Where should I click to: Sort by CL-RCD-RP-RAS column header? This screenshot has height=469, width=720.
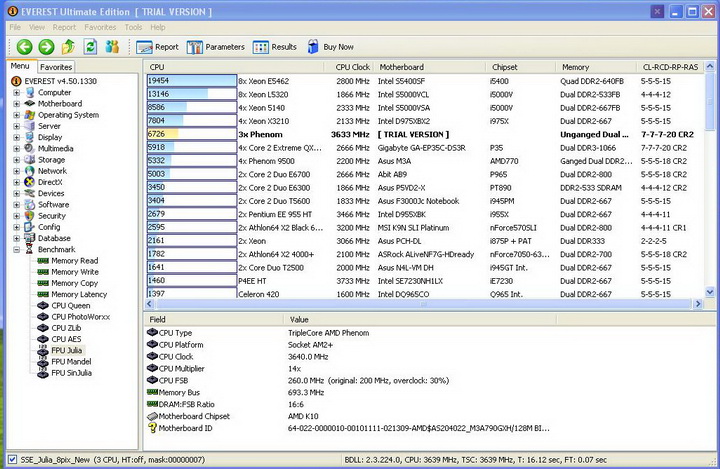(x=670, y=67)
